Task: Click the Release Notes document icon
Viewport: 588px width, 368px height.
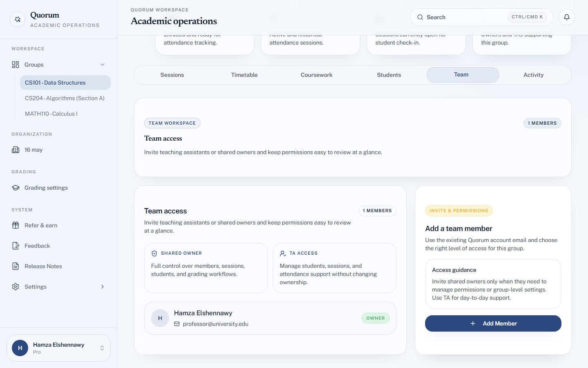Action: pyautogui.click(x=16, y=266)
